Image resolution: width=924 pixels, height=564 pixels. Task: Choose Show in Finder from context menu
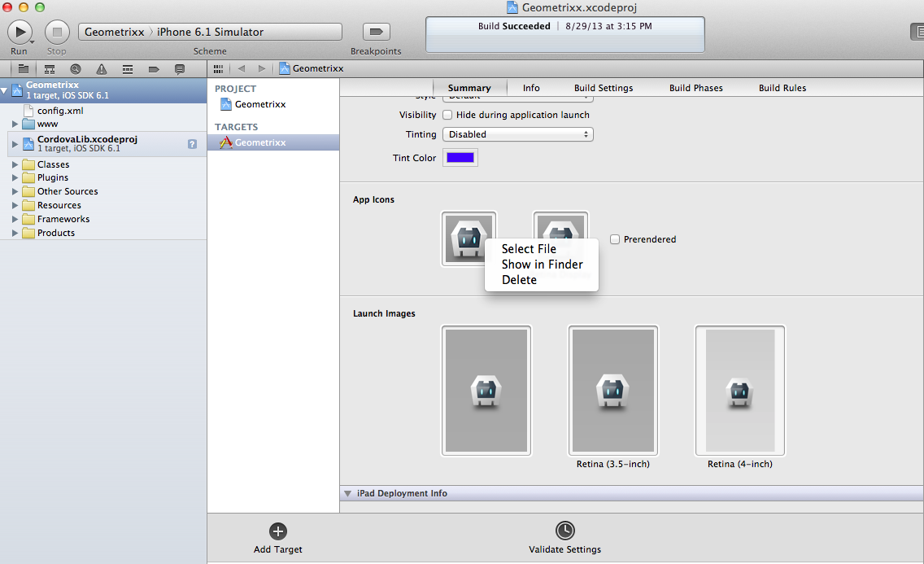point(542,264)
